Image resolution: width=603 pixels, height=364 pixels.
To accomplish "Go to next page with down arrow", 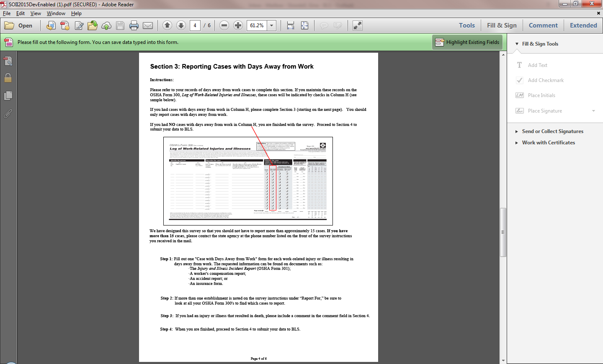I will pos(181,26).
